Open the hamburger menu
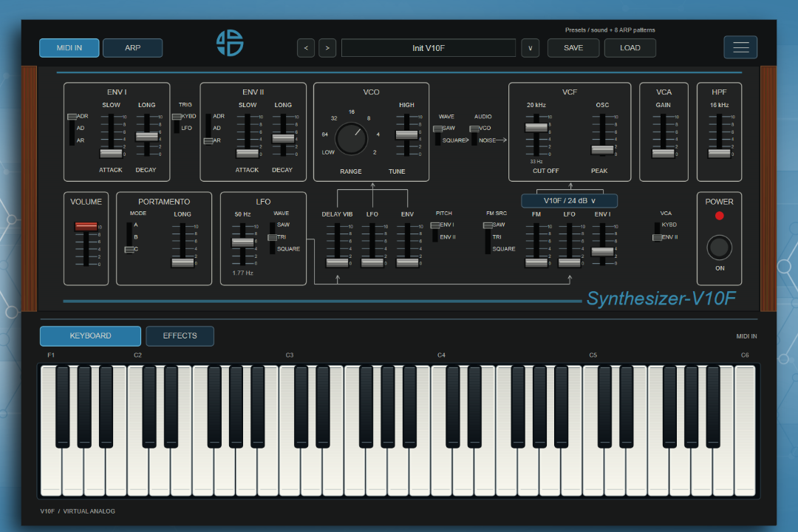 pyautogui.click(x=740, y=47)
